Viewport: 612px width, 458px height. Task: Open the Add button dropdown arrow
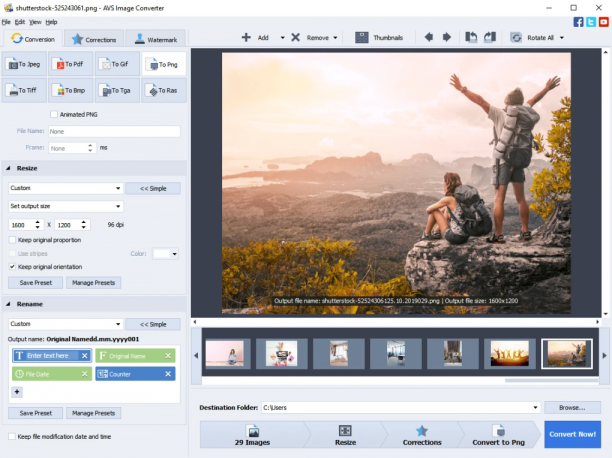click(282, 38)
